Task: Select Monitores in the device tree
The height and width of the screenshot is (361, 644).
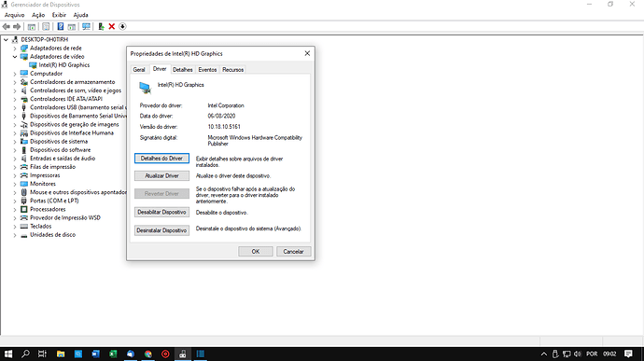Action: pyautogui.click(x=43, y=184)
